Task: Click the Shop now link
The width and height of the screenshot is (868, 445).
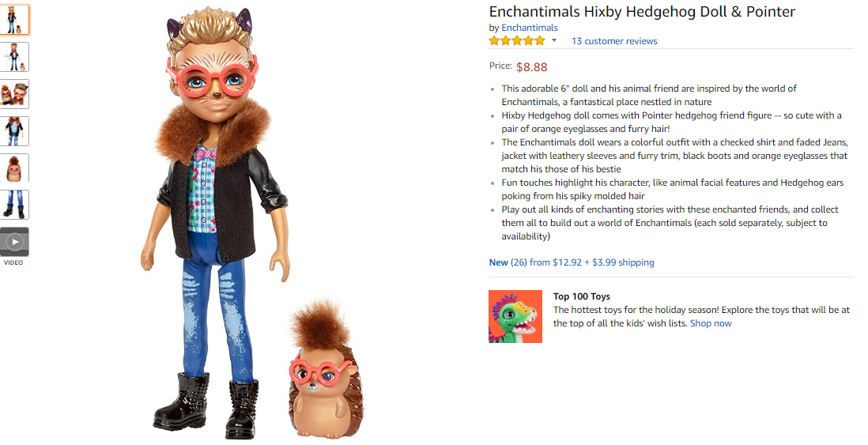Action: (711, 323)
